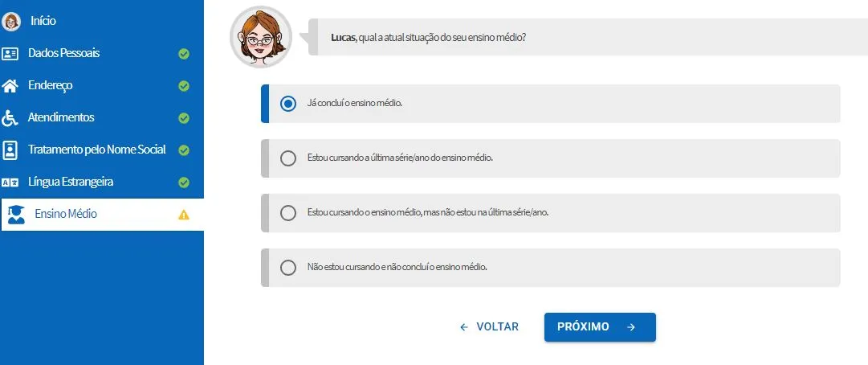Click the graduate icon for Ensino Médio
The height and width of the screenshot is (365, 868).
[17, 215]
